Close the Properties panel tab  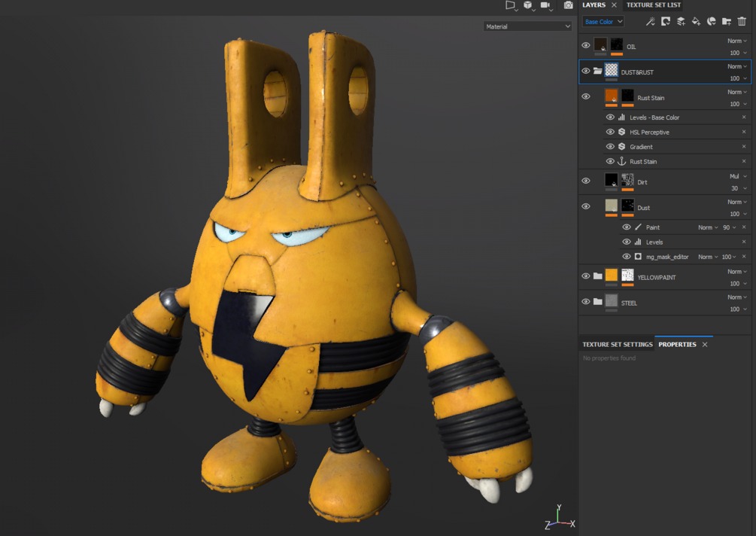click(705, 344)
